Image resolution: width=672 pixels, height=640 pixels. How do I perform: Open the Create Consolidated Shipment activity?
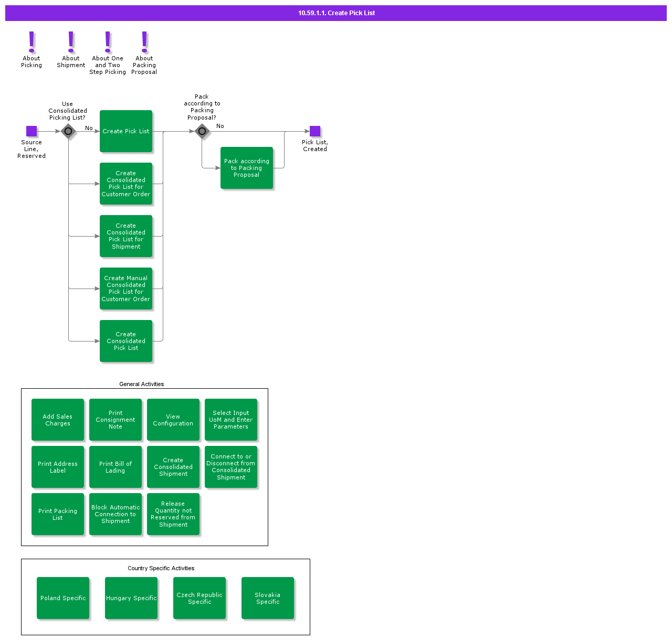[x=173, y=467]
